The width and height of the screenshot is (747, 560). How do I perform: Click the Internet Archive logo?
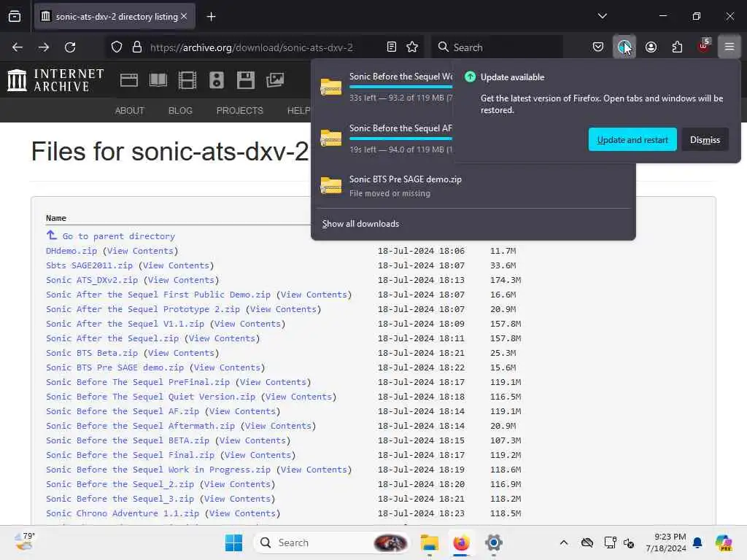55,80
